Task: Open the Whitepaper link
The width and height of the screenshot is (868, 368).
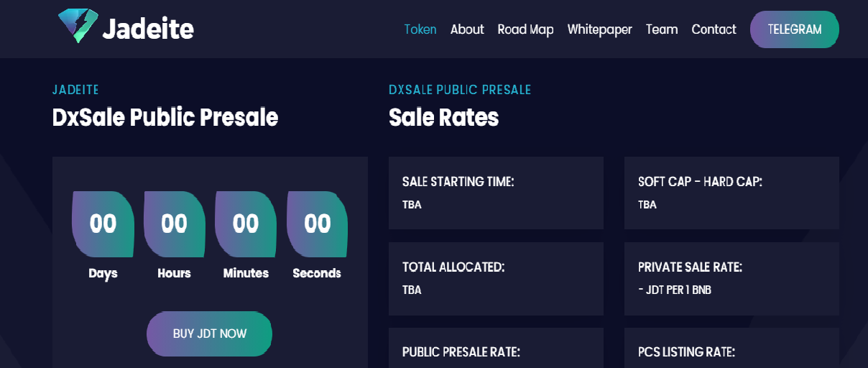Action: [x=600, y=29]
